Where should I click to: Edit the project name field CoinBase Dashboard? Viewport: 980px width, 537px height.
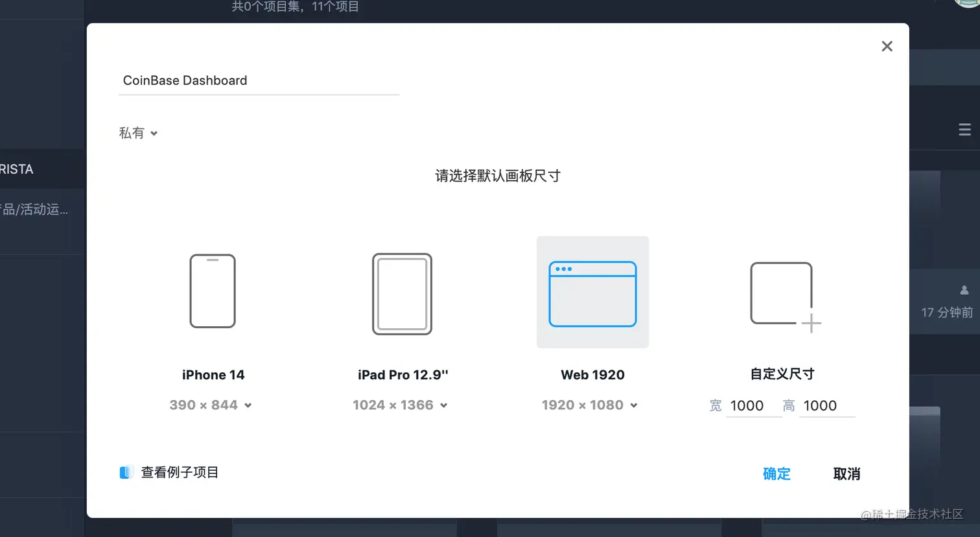(x=259, y=80)
